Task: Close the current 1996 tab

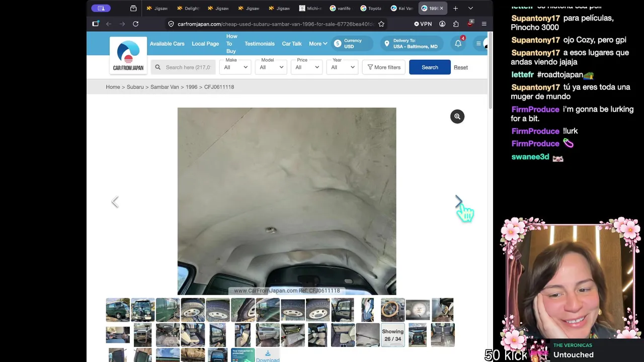Action: point(441,8)
